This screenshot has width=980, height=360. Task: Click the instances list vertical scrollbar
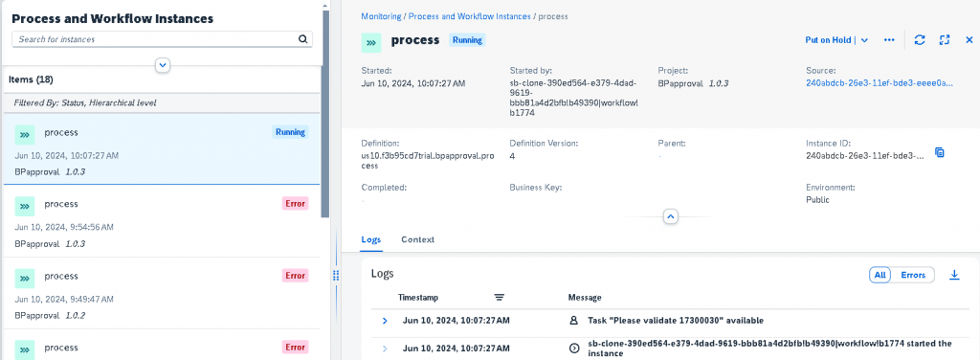[x=325, y=113]
